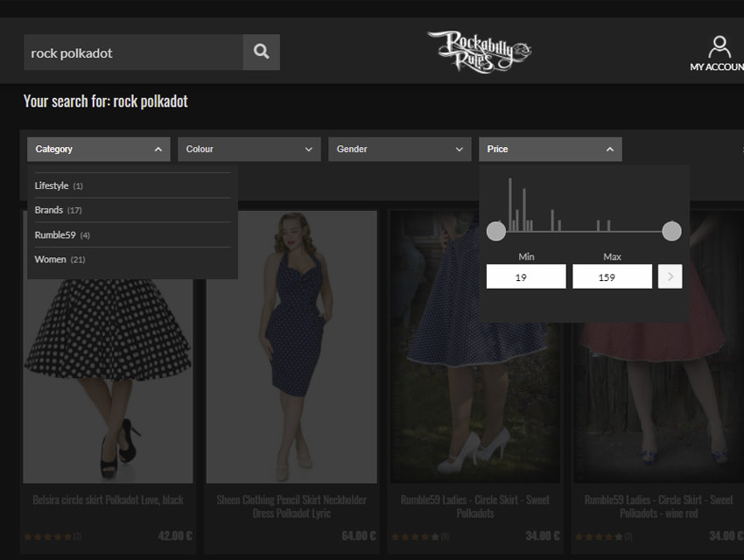
Task: Collapse the Category filter header
Action: pos(98,149)
